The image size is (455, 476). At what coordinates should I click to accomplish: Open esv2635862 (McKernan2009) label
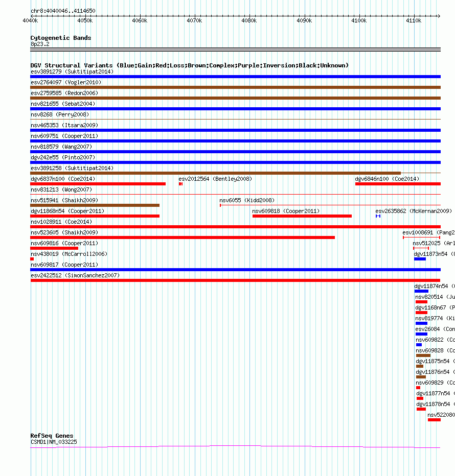pyautogui.click(x=414, y=211)
